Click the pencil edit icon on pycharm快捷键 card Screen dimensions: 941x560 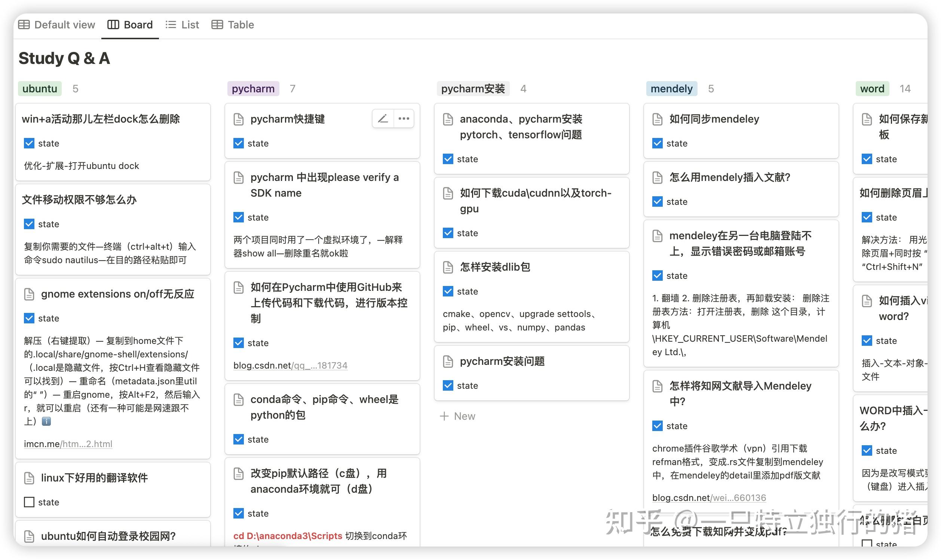click(382, 119)
